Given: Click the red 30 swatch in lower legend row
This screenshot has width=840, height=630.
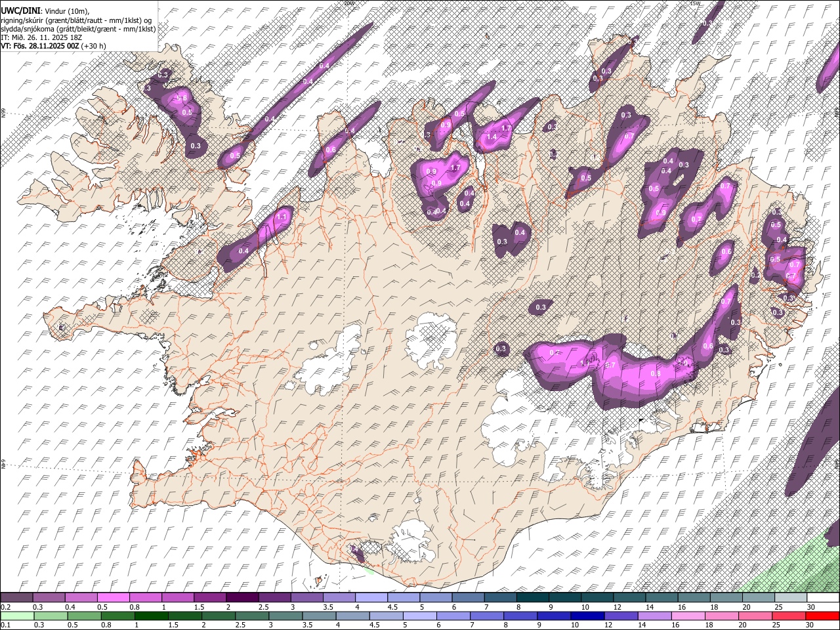Looking at the screenshot, I should click(x=822, y=616).
